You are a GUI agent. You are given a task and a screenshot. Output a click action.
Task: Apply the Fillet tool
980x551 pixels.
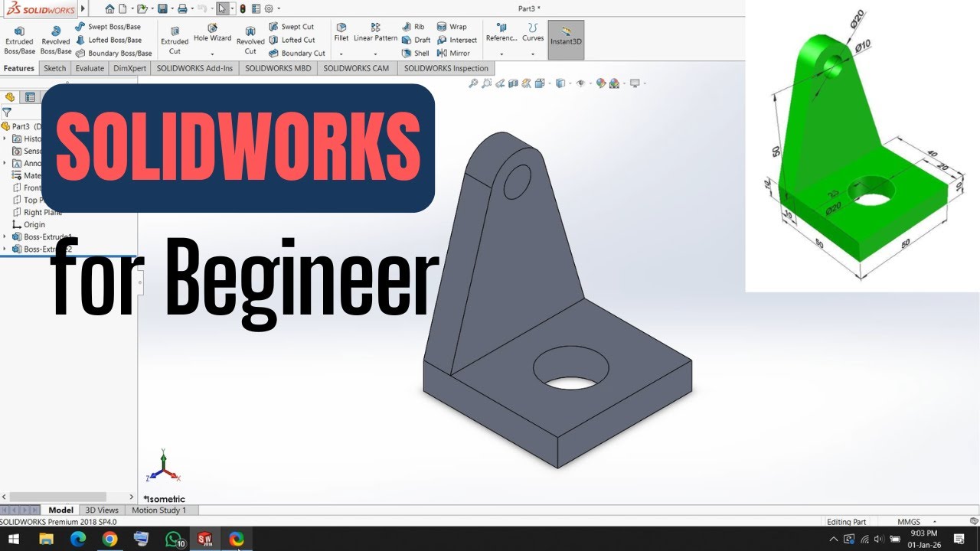[341, 33]
